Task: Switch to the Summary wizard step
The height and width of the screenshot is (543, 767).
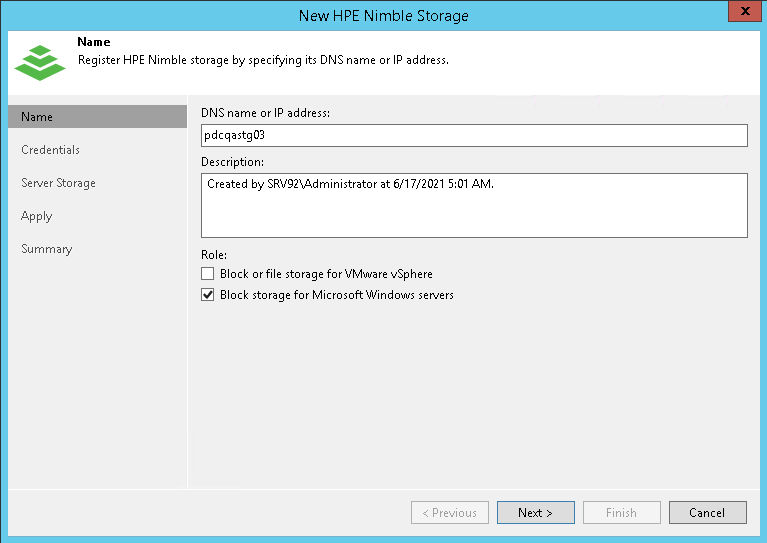Action: 47,249
